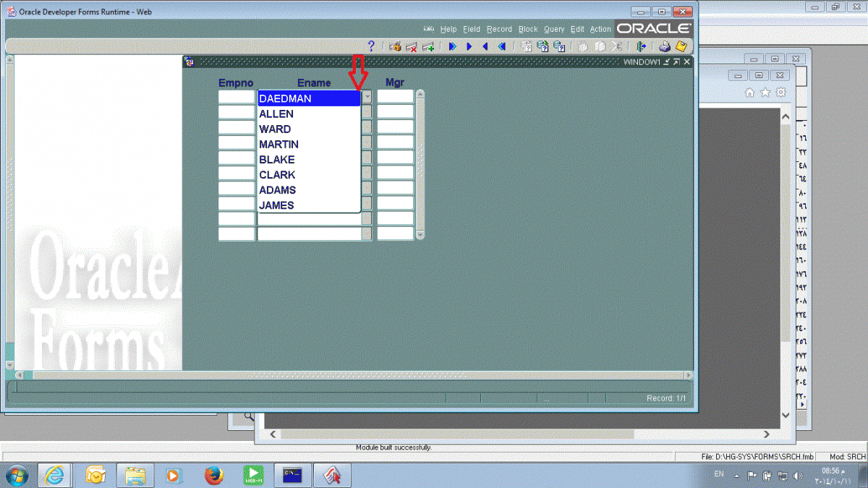Open the Ename dropdown in the last row
Image resolution: width=868 pixels, height=488 pixels.
[367, 234]
